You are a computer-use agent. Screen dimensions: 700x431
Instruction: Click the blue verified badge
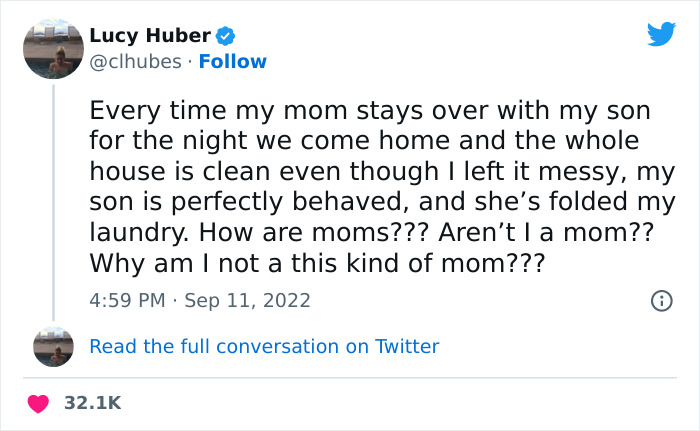click(226, 37)
